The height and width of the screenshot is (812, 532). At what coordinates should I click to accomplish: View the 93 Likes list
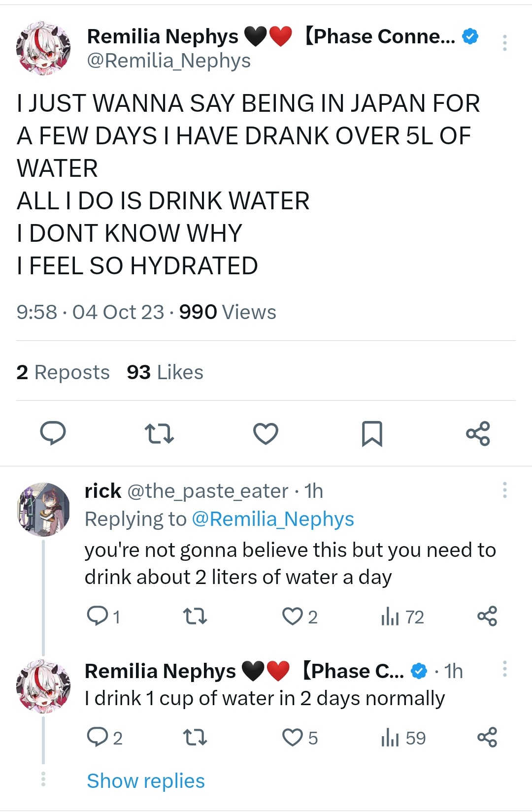[165, 372]
